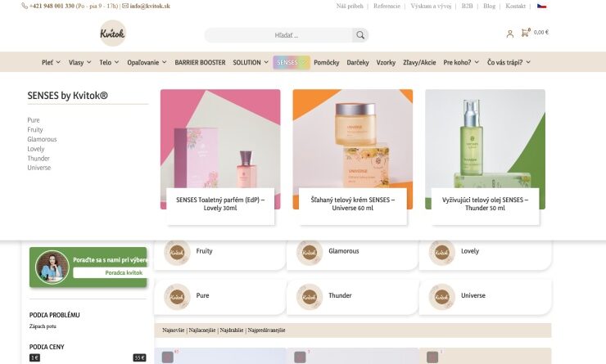Click the Kvitok badge on Universe tile

[441, 297]
